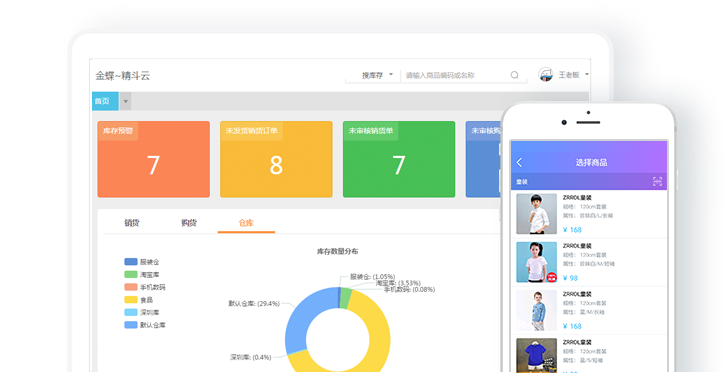Click the 服装仓: (1.05%) chart label
This screenshot has width=728, height=373.
[372, 276]
